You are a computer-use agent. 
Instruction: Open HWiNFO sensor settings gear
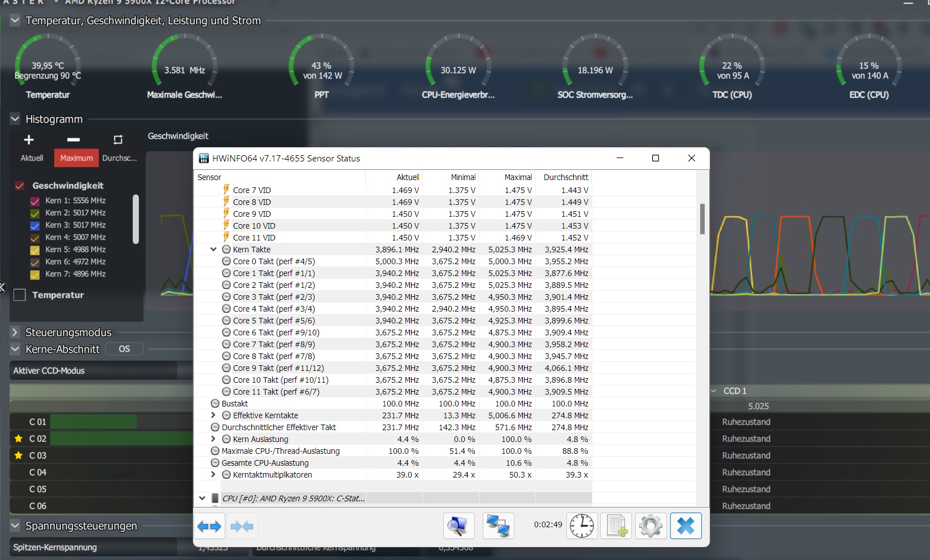point(650,526)
